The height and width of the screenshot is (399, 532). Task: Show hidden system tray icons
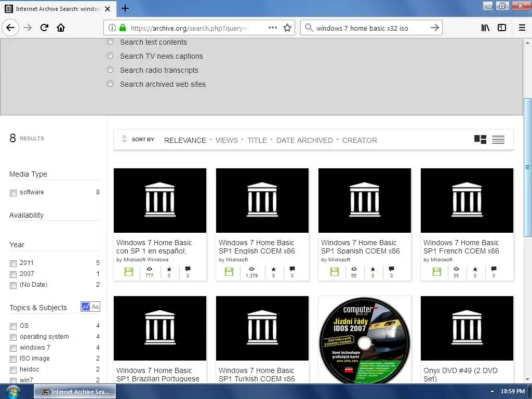[492, 392]
